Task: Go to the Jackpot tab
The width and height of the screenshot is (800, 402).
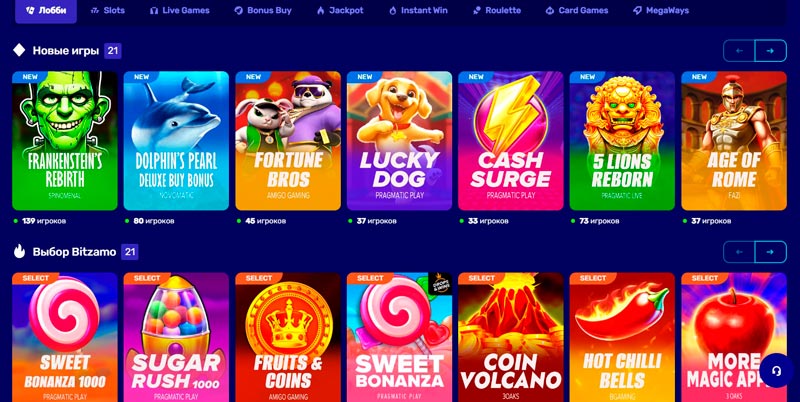Action: (x=340, y=10)
